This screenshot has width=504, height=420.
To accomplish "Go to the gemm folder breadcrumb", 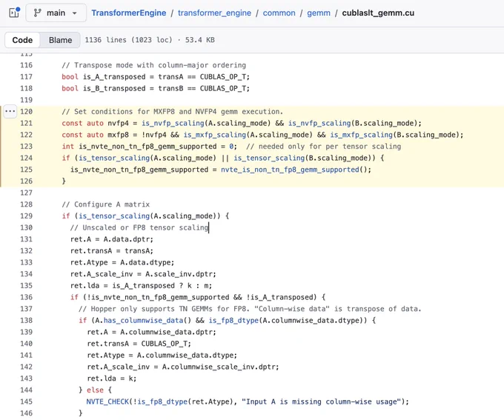I will pos(319,13).
